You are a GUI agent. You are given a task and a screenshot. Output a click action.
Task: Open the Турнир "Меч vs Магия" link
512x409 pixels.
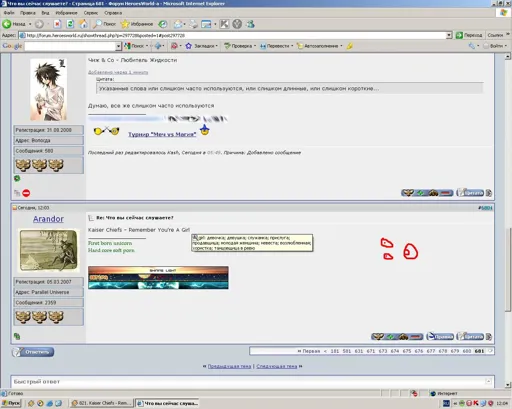tap(162, 134)
